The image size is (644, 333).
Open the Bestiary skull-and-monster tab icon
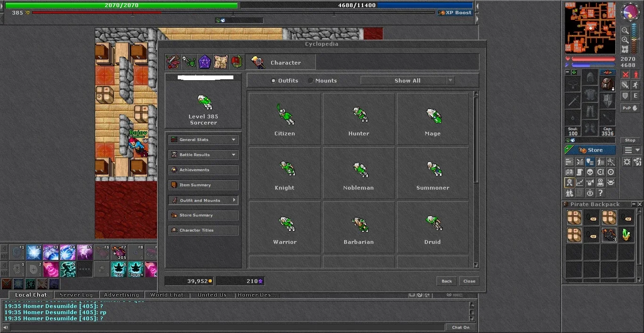point(189,62)
